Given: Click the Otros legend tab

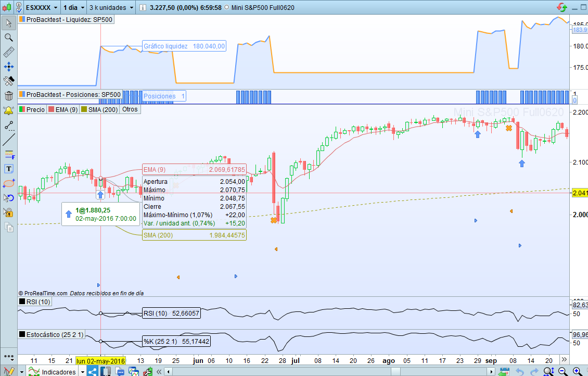Looking at the screenshot, I should coord(130,109).
